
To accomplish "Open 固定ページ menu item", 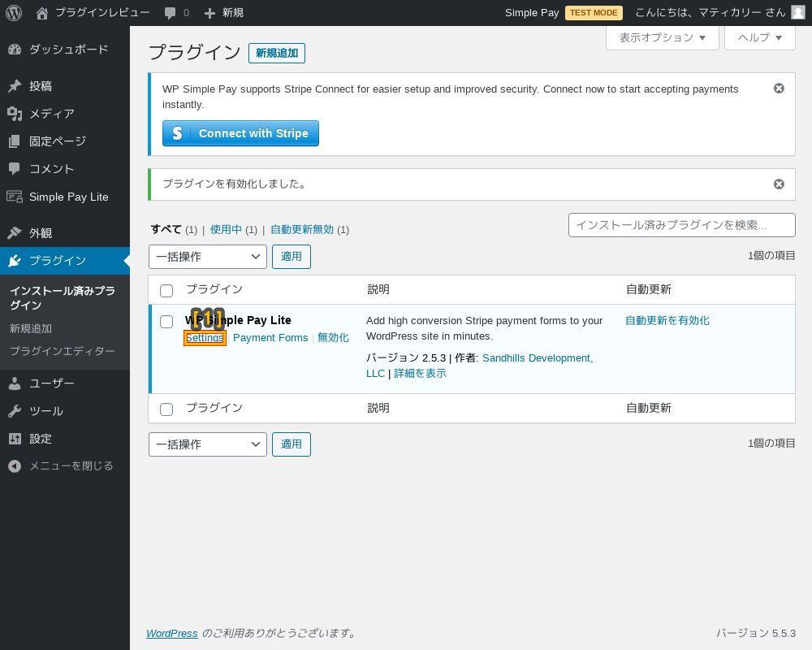I will click(65, 141).
